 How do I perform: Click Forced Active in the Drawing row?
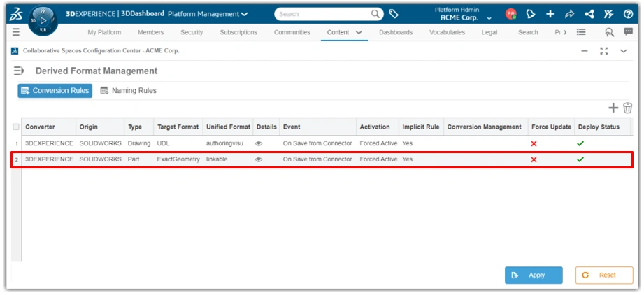tap(378, 143)
